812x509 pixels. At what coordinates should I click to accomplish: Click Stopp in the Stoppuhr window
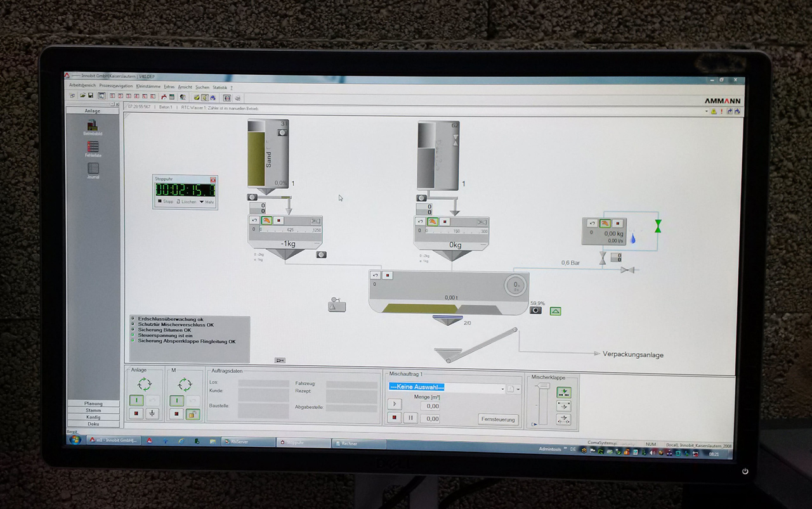tap(165, 202)
